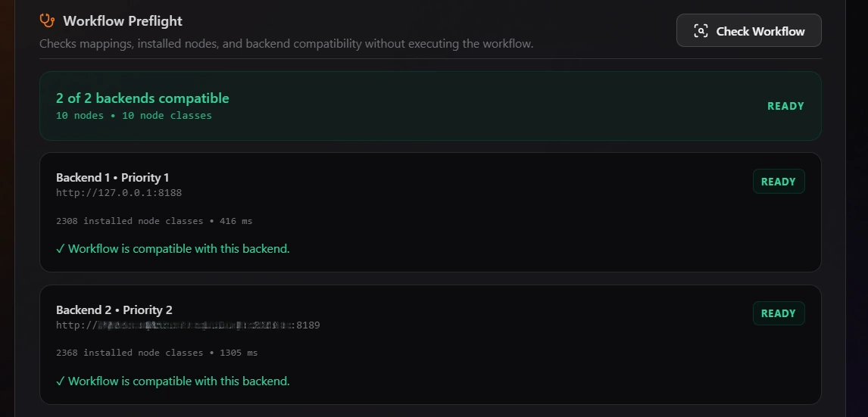Click the "2368 installed node classes • 1305 ms" line
This screenshot has height=417, width=868.
pos(157,353)
